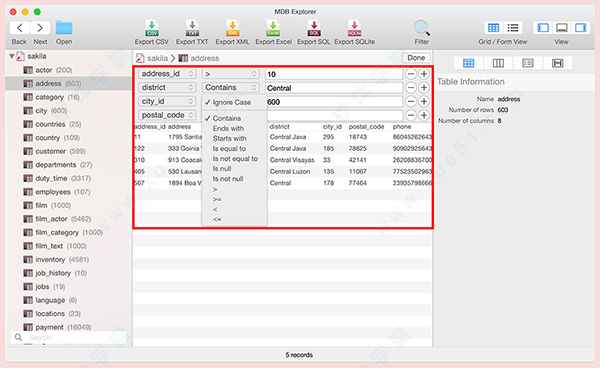Toggle the Ignore Case option

[232, 102]
